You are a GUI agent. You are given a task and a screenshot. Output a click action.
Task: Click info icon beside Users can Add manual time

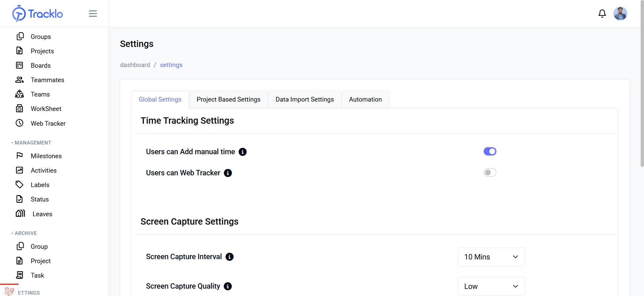(x=243, y=152)
